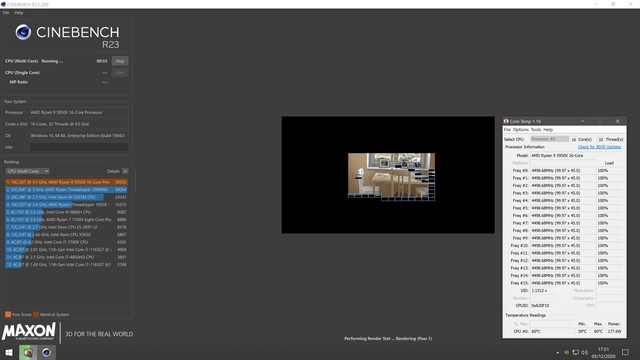640x360 pixels.
Task: Open Core Temp File menu
Action: (507, 129)
